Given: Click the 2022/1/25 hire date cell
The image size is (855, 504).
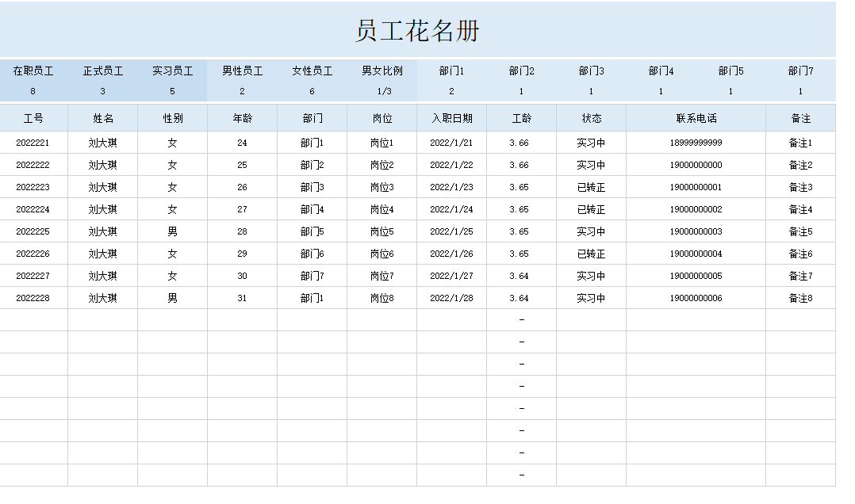Looking at the screenshot, I should 451,232.
